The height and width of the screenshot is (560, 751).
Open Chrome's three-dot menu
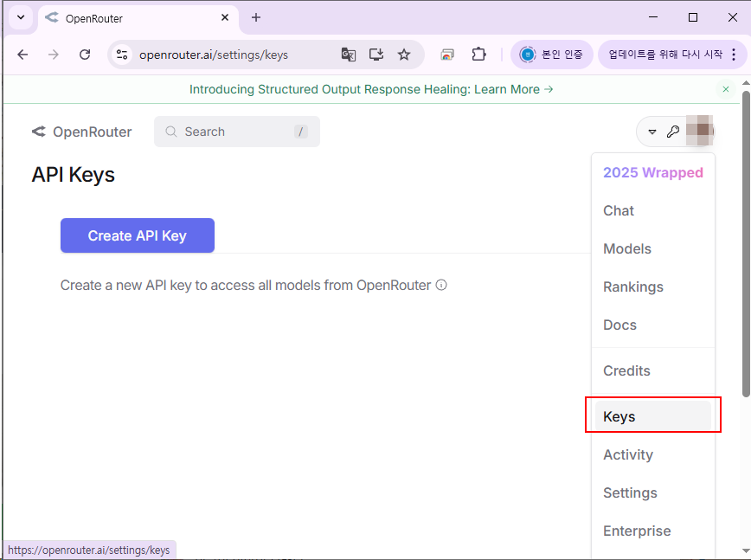734,55
